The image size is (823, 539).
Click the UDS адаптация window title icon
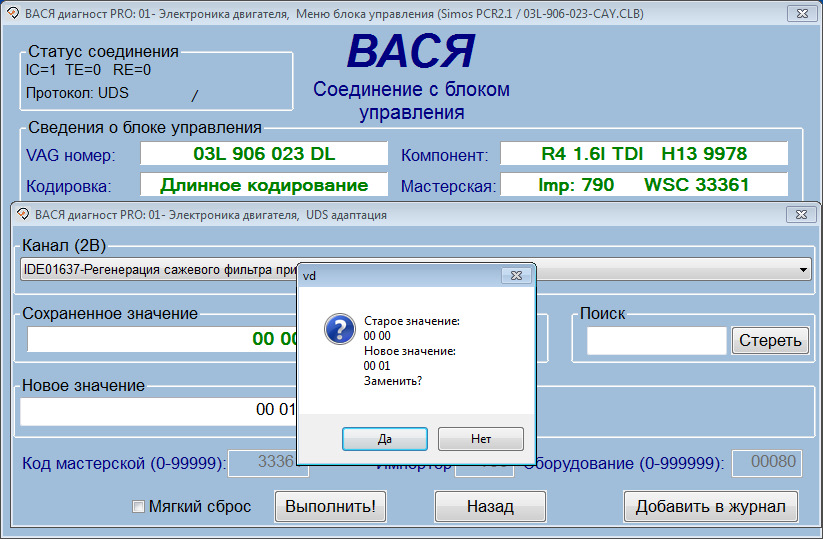point(23,214)
